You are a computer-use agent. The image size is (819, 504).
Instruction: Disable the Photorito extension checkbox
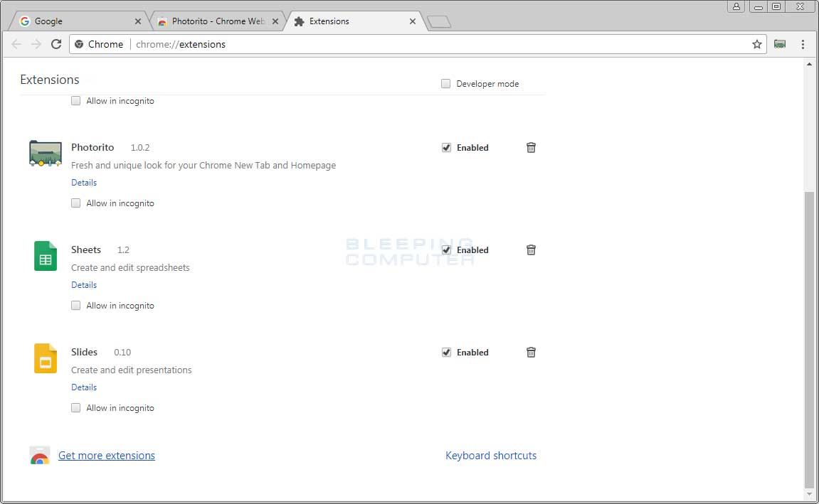[446, 148]
